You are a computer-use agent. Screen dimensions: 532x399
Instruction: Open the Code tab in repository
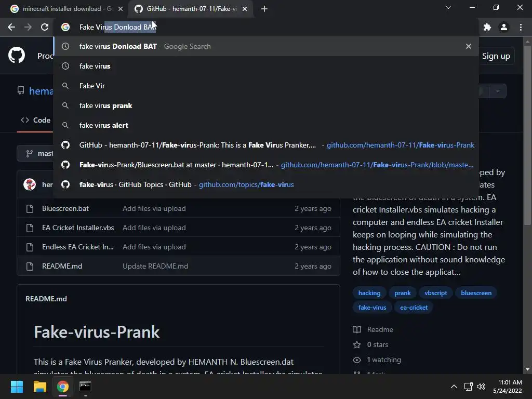tap(35, 120)
